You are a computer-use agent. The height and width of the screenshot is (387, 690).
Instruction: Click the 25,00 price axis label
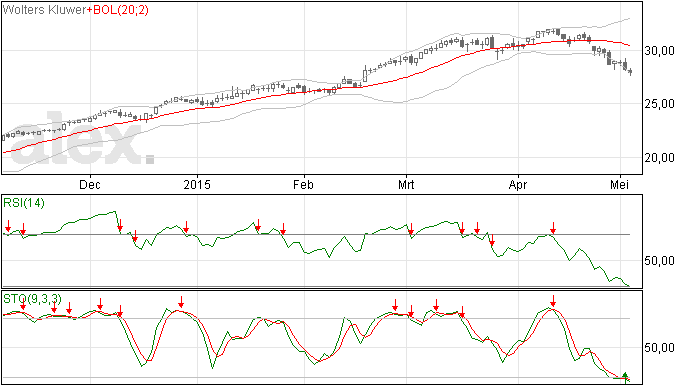coord(659,104)
